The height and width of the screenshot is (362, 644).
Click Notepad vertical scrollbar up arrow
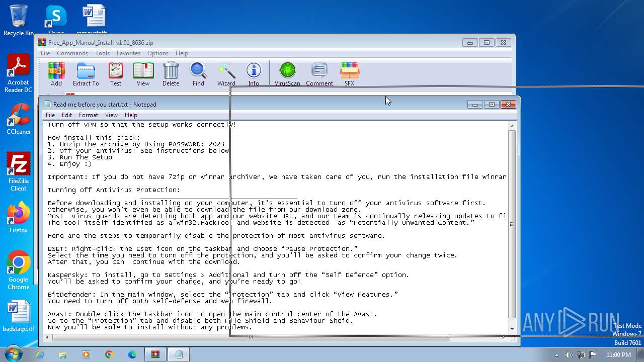point(512,126)
